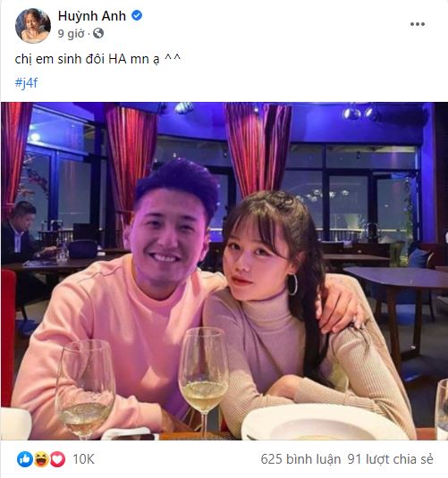Click the center wine glass in the photo

coord(204,381)
